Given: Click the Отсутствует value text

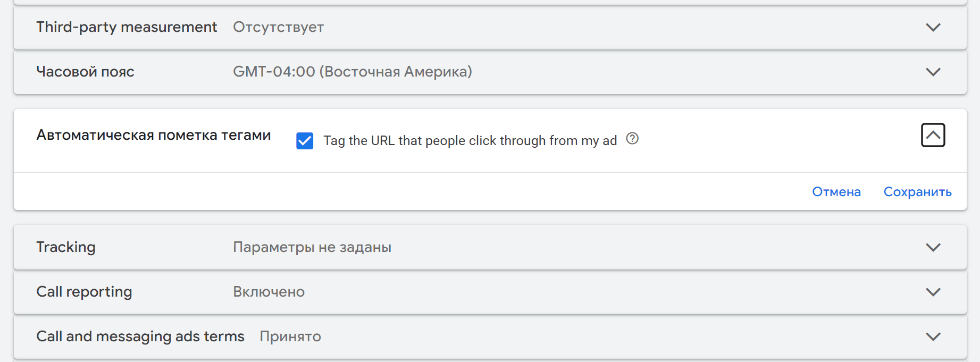Looking at the screenshot, I should 278,27.
